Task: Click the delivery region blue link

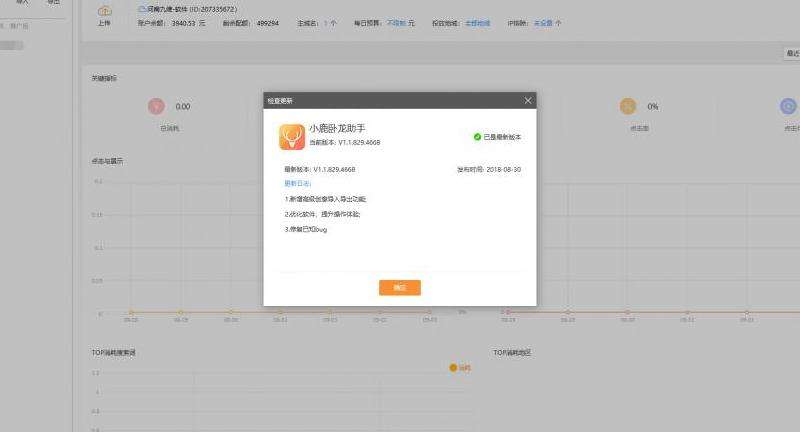Action: (x=478, y=23)
